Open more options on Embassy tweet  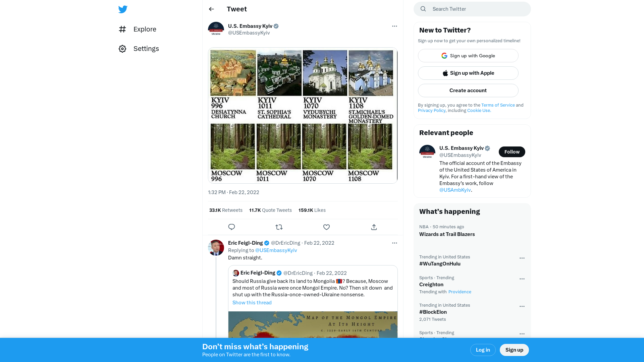tap(394, 26)
